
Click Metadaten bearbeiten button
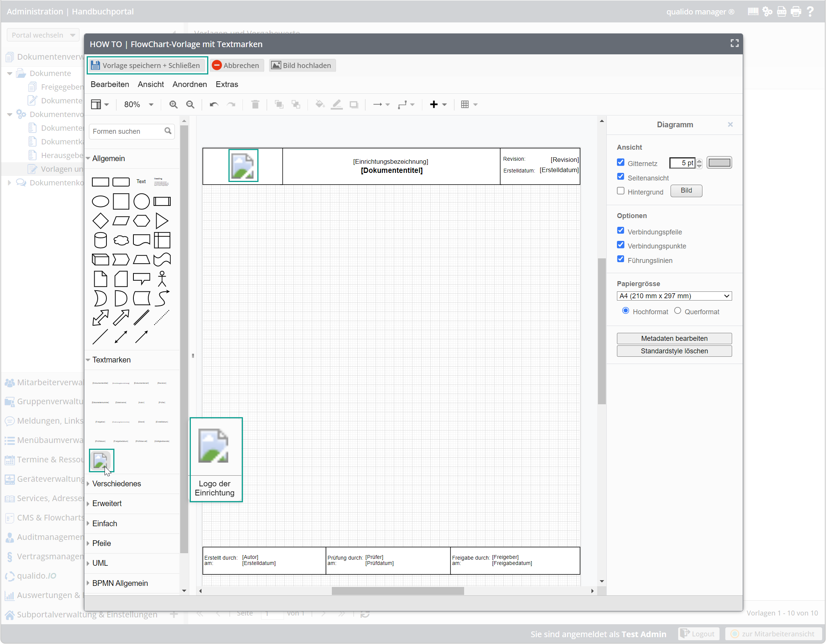pos(674,339)
